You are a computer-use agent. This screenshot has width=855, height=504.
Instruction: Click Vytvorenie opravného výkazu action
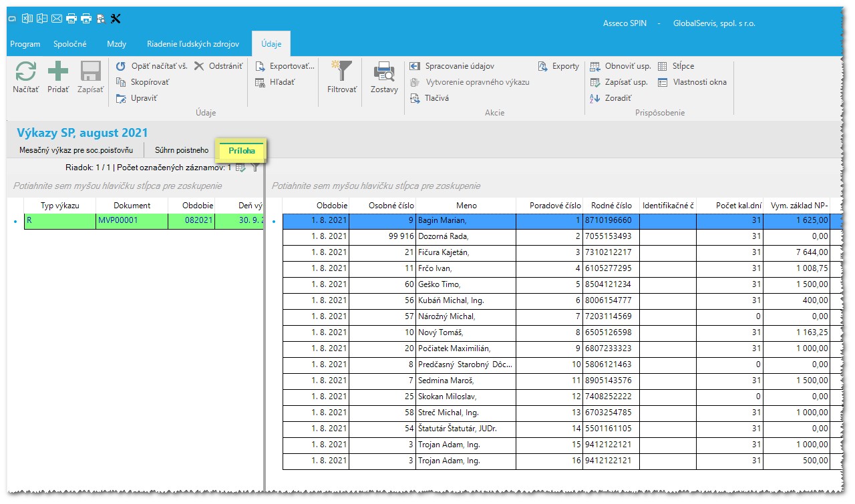click(x=469, y=82)
